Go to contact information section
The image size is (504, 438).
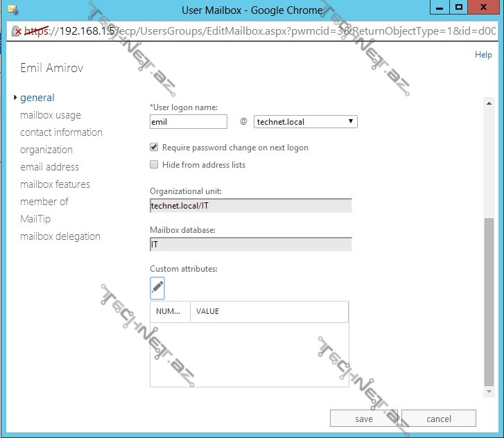click(x=61, y=132)
